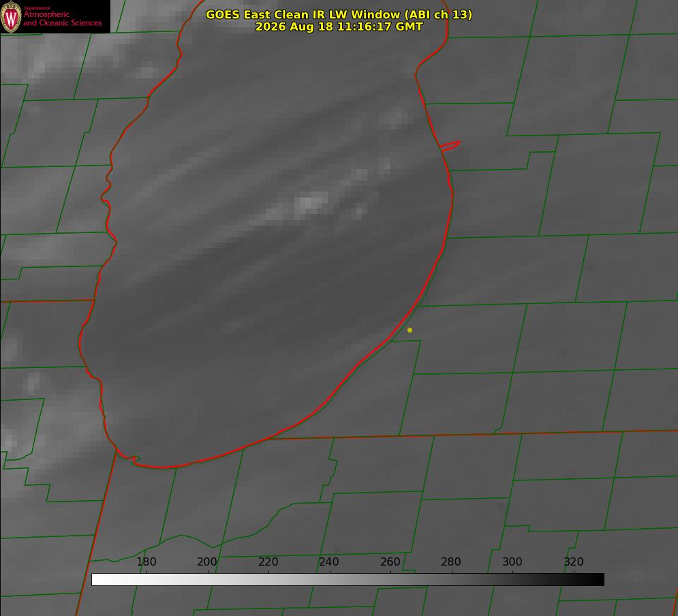Click the 200 label on the colorbar
Viewport: 678px width, 616px height.
(207, 561)
